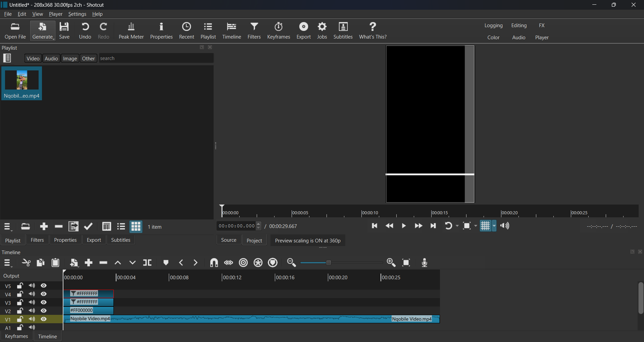Switch to the Editing layout
644x342 pixels.
[x=518, y=25]
